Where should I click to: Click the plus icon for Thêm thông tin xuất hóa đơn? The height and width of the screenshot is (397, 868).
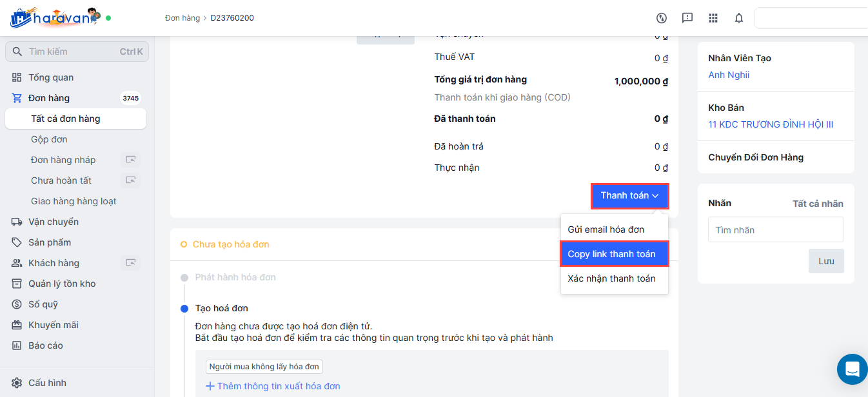pyautogui.click(x=210, y=386)
